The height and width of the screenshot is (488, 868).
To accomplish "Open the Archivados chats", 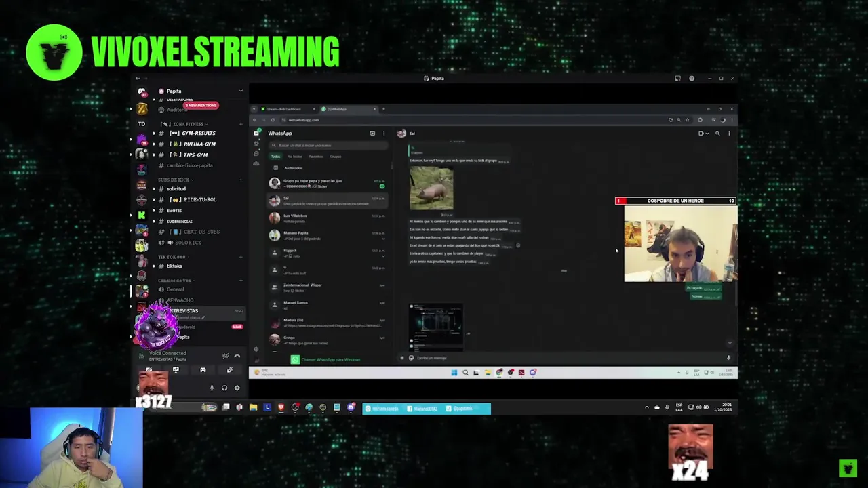I will tap(328, 168).
